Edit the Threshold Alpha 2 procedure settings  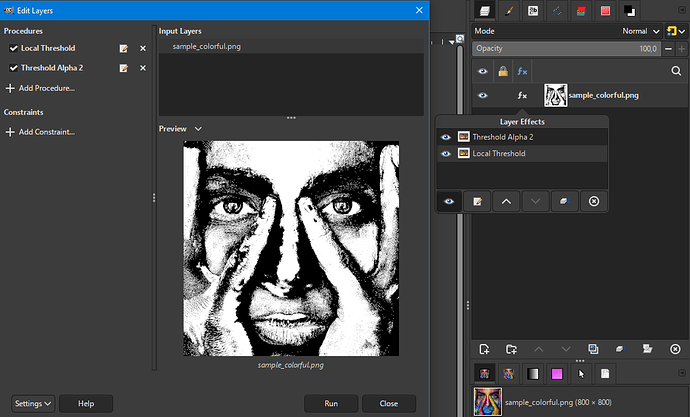tap(124, 68)
